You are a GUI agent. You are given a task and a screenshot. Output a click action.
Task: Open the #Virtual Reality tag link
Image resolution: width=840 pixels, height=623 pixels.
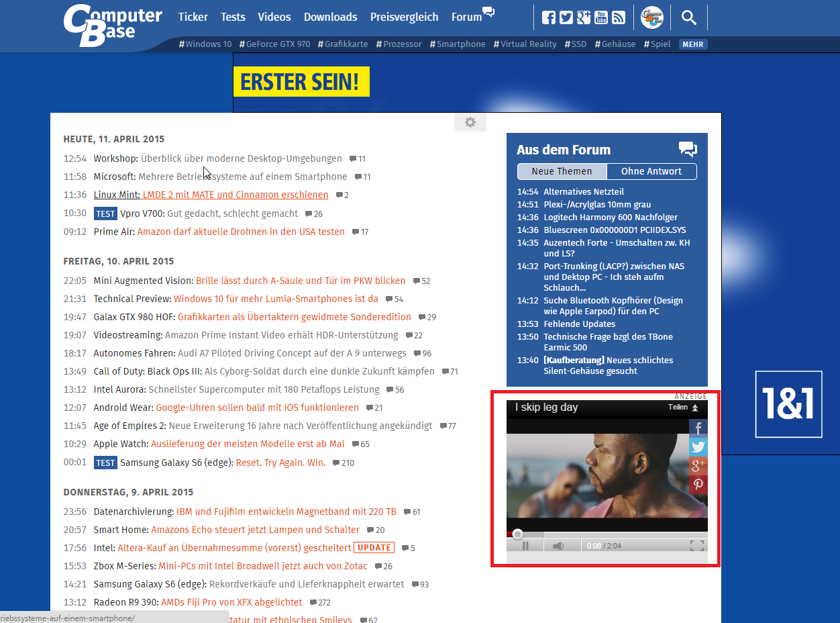click(525, 44)
